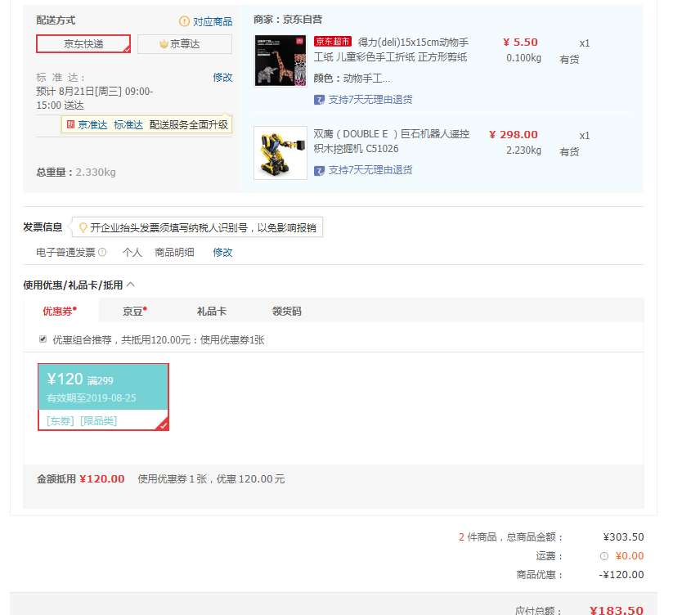Click the 标准达 link in the tooltip
The width and height of the screenshot is (700, 615).
[128, 124]
